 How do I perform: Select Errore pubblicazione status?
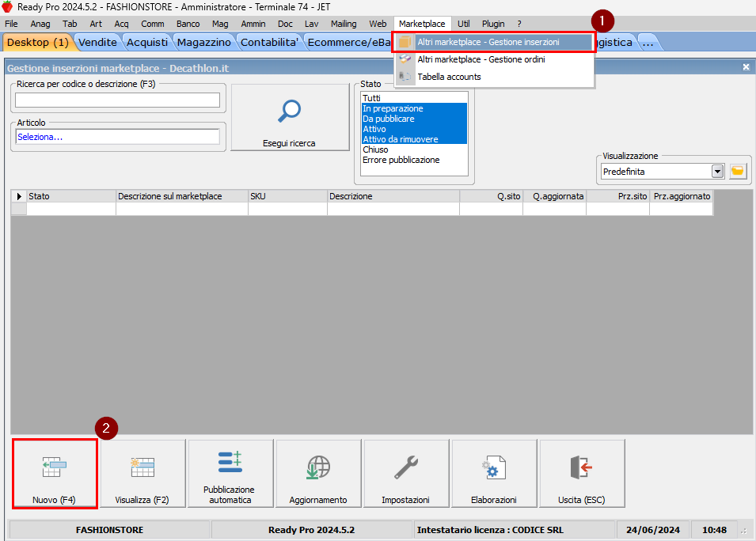coord(415,160)
